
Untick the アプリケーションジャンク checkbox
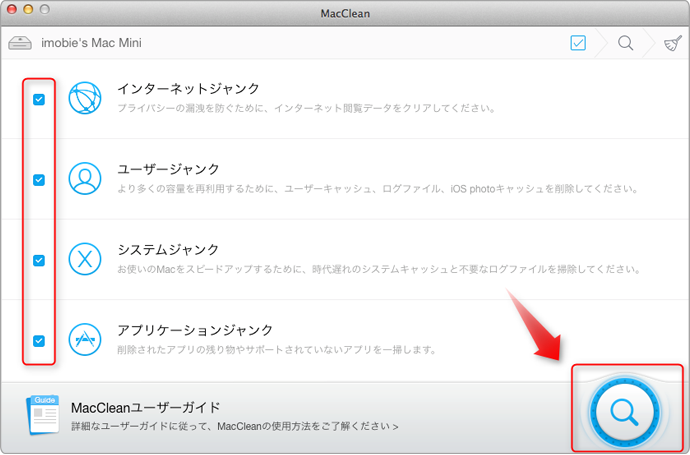tap(39, 341)
